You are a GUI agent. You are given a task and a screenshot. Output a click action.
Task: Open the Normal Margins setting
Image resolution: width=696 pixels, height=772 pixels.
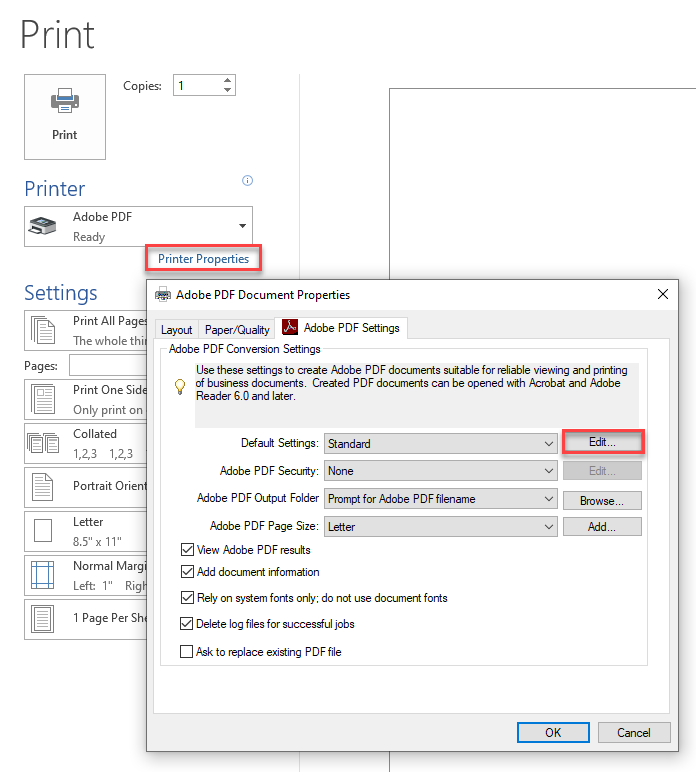tap(86, 576)
